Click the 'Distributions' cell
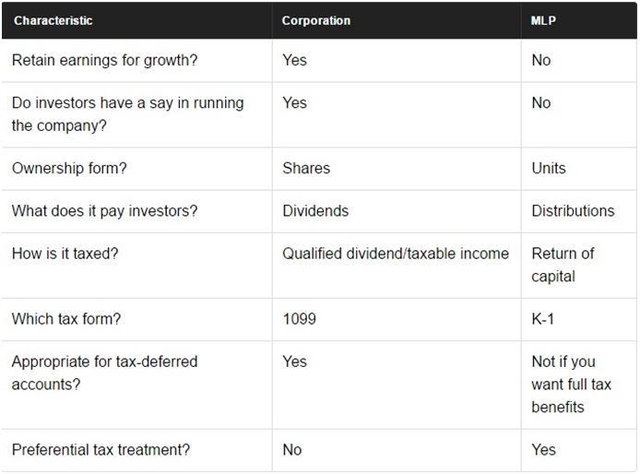 click(x=573, y=211)
